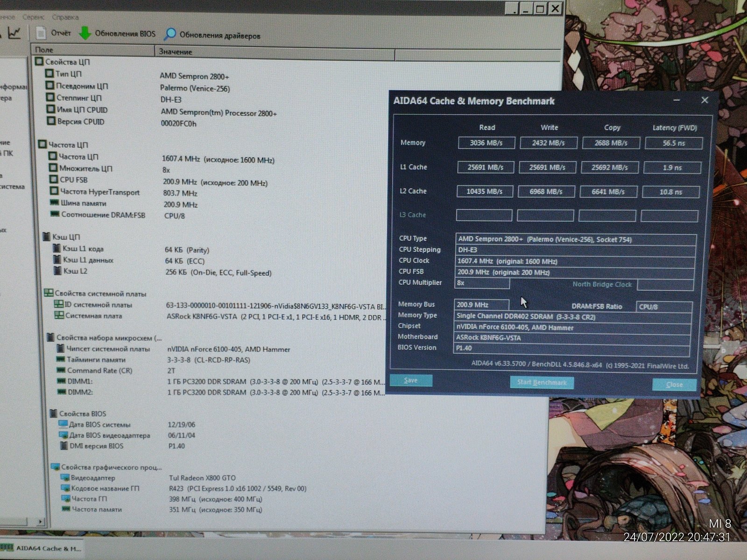747x560 pixels.
Task: Open the Справка menu
Action: [x=65, y=17]
